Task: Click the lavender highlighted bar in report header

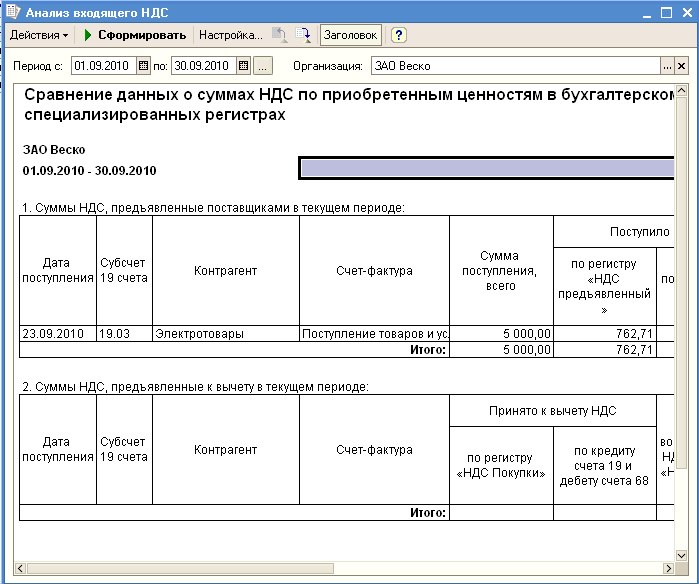Action: click(x=487, y=168)
